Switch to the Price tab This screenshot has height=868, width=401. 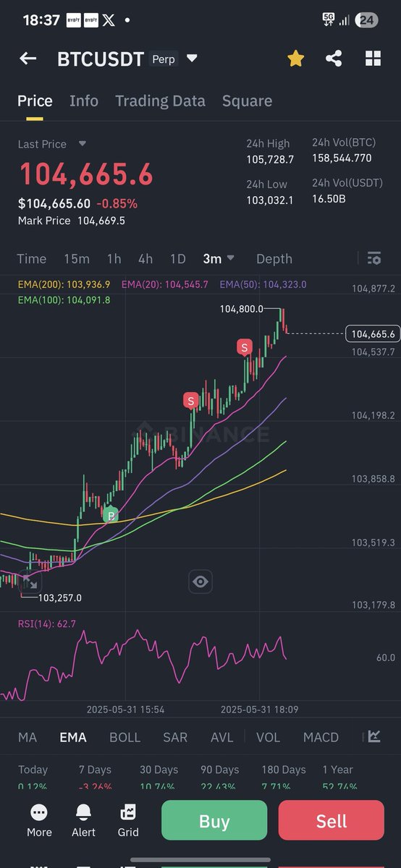coord(35,101)
